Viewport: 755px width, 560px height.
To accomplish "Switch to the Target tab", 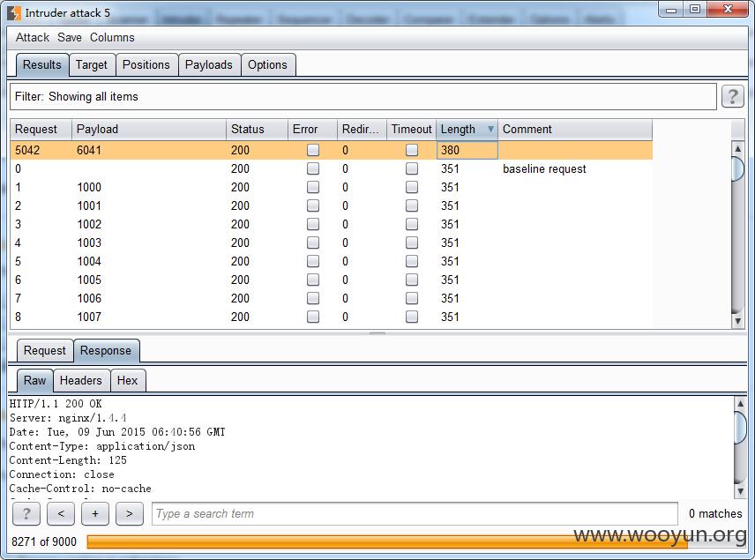I will (92, 65).
